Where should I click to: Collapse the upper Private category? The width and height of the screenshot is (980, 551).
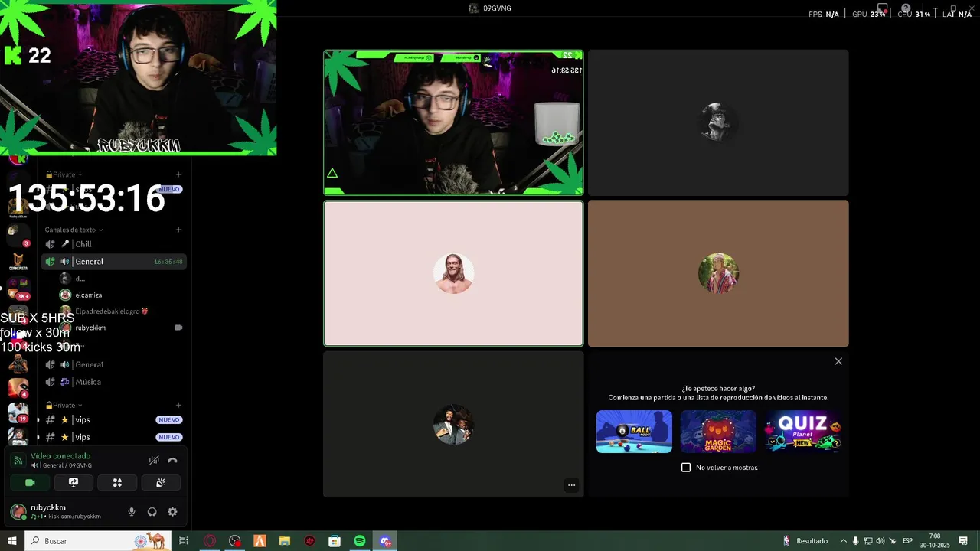[64, 174]
